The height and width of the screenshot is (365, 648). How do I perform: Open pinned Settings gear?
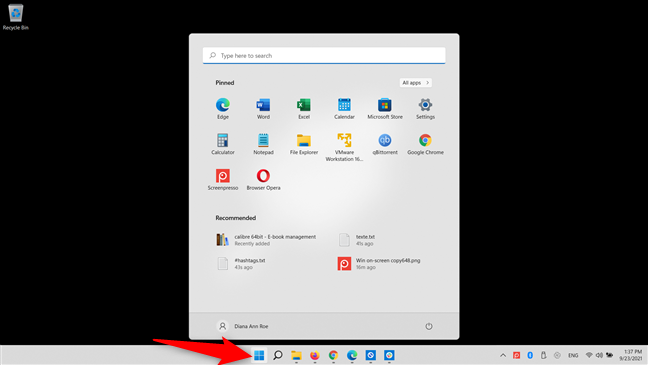point(425,109)
